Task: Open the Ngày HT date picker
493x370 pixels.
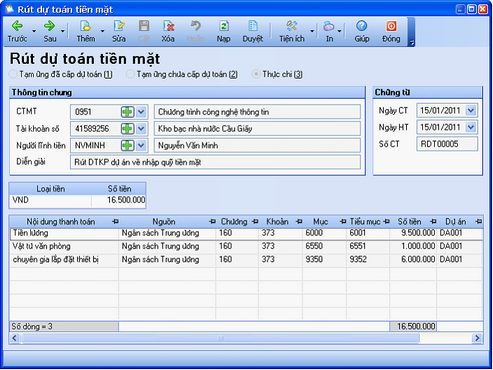Action: click(x=471, y=127)
